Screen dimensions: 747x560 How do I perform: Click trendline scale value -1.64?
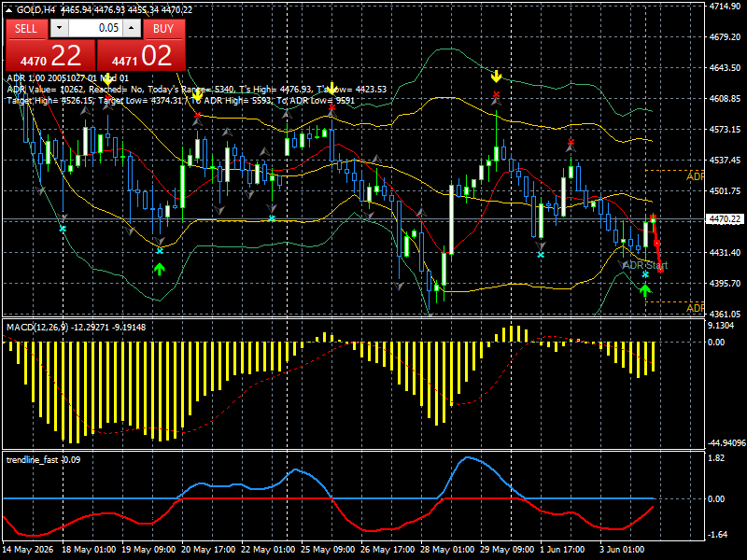(x=717, y=535)
